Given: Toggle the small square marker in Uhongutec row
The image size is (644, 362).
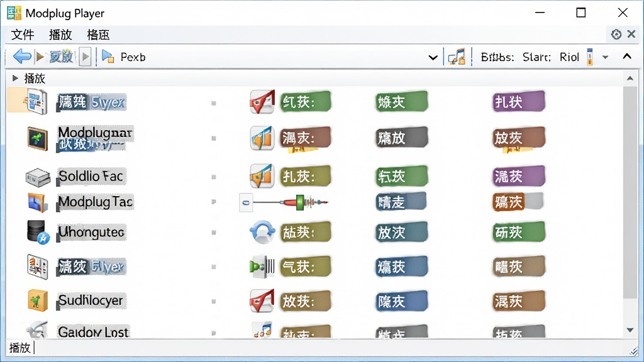Looking at the screenshot, I should pyautogui.click(x=214, y=233).
